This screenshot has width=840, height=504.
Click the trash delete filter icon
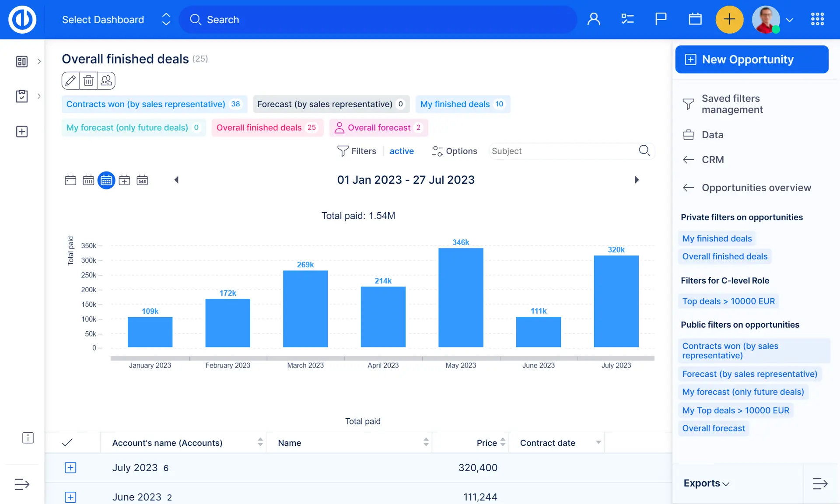(88, 80)
